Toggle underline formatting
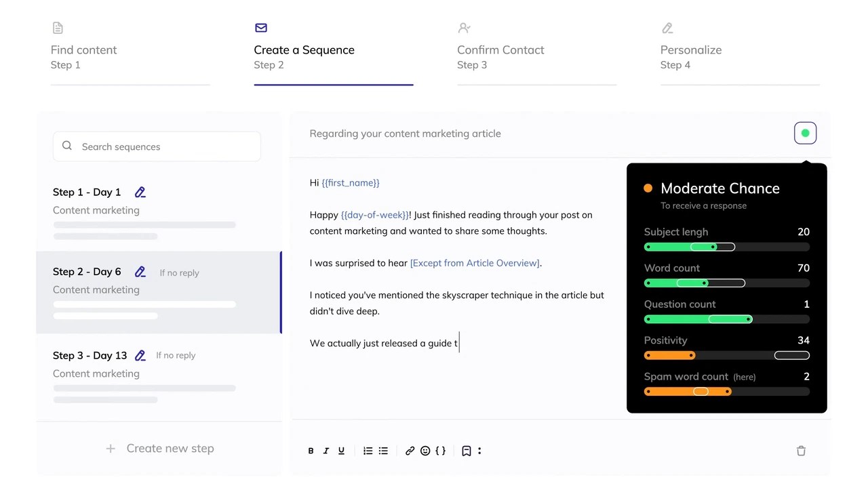 341,451
